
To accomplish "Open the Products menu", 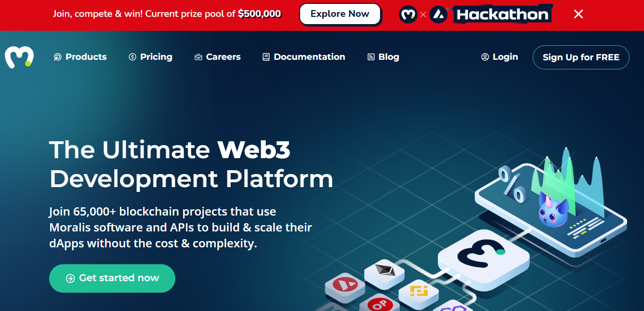I will click(x=80, y=57).
